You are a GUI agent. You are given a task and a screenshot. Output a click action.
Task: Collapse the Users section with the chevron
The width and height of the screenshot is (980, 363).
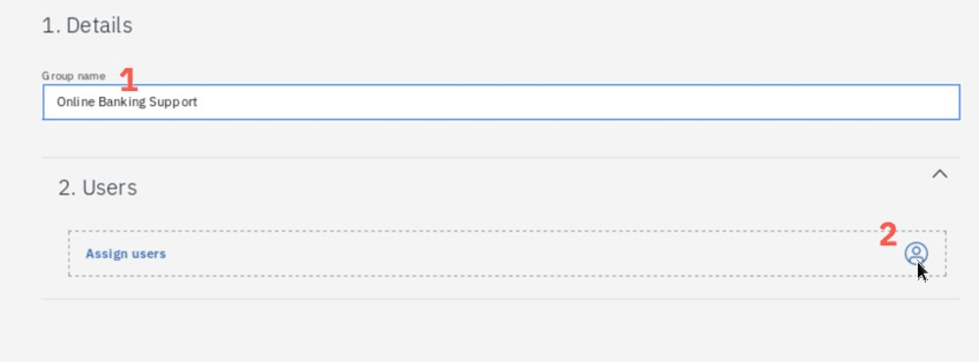pyautogui.click(x=940, y=175)
